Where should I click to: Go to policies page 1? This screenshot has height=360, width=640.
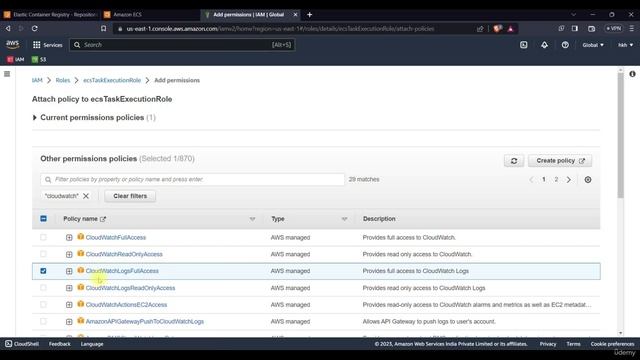544,180
